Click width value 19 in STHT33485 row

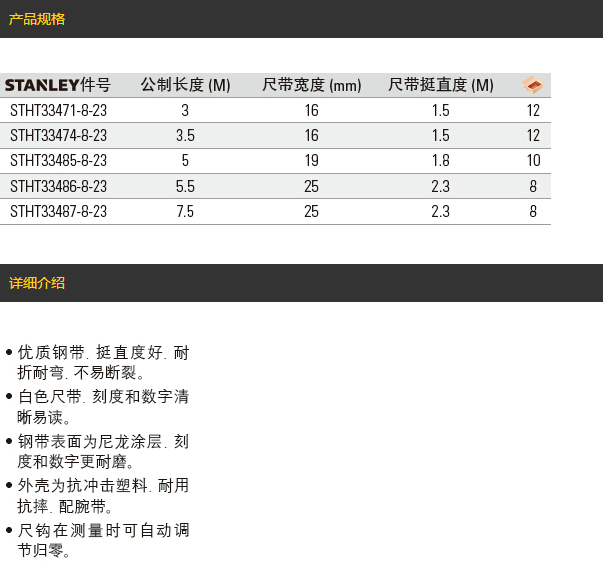click(x=311, y=160)
